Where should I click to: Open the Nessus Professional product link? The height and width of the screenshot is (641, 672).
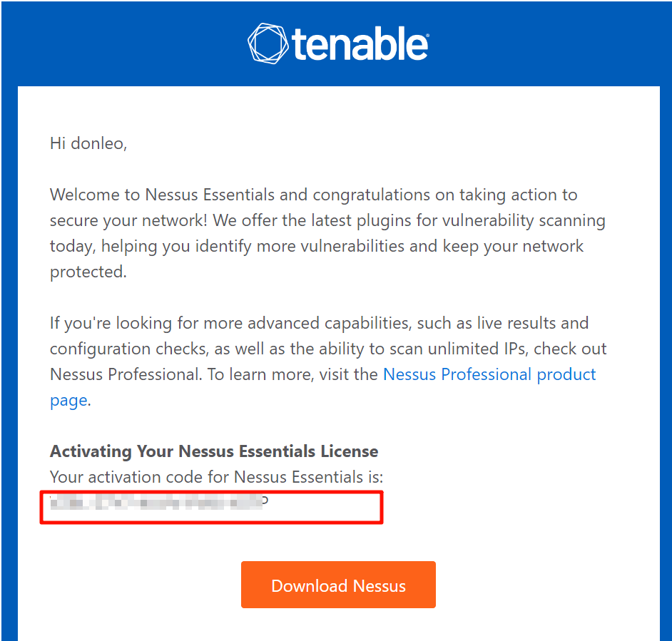pos(489,374)
